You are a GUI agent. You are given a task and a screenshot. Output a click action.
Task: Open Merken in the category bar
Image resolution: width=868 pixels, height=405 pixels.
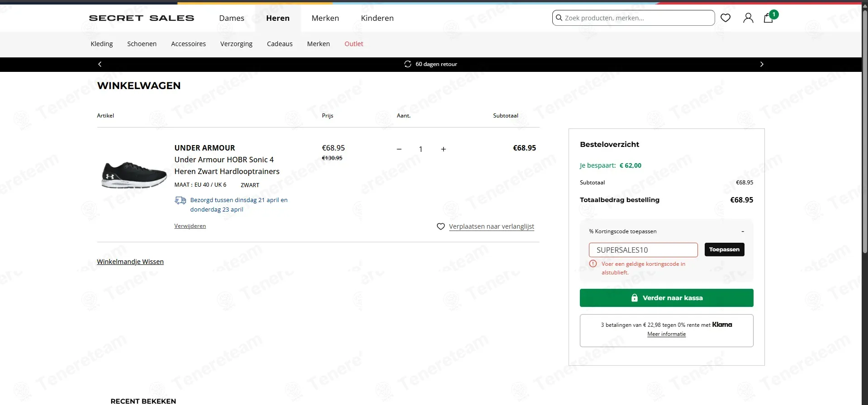[x=318, y=44]
